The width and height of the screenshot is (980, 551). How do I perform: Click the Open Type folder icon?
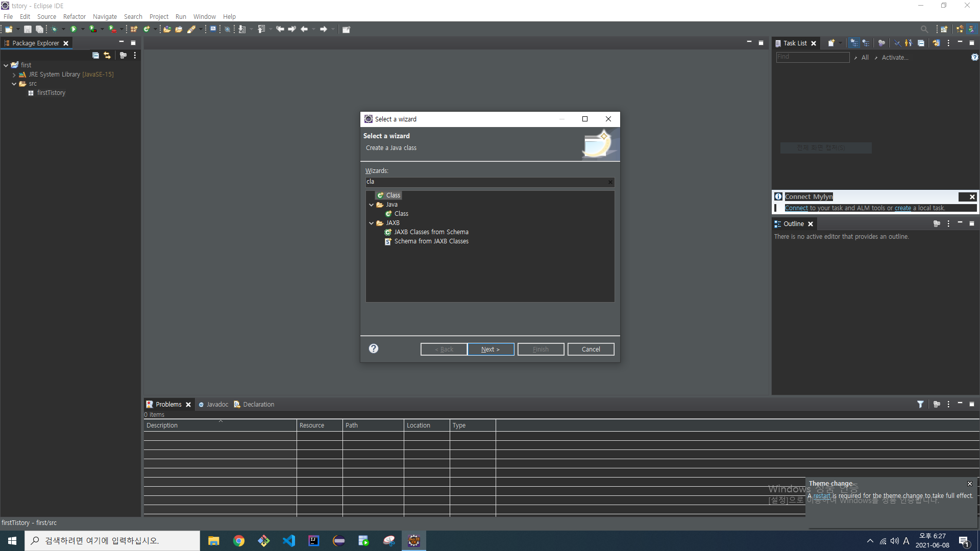pos(167,30)
